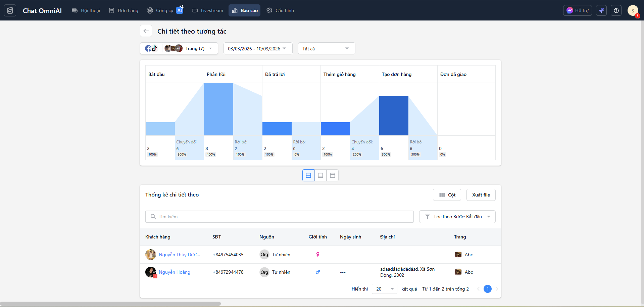Viewport: 644px width, 307px height.
Task: Go back using the left arrow button
Action: [x=146, y=31]
